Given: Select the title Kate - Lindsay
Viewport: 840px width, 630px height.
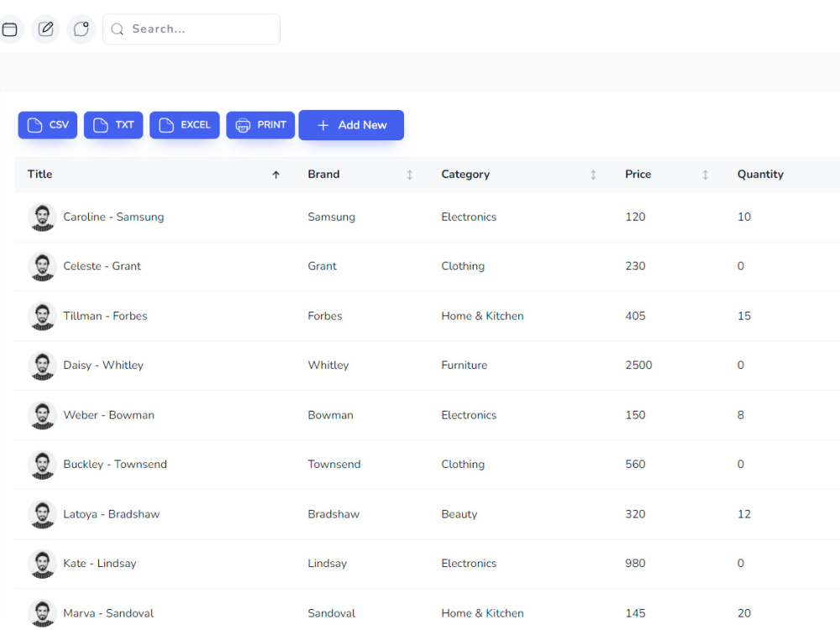Looking at the screenshot, I should pyautogui.click(x=100, y=564).
